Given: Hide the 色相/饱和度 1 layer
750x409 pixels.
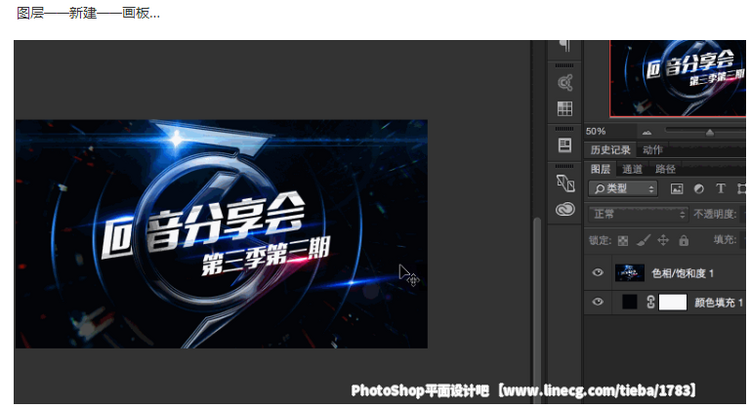Looking at the screenshot, I should [597, 273].
